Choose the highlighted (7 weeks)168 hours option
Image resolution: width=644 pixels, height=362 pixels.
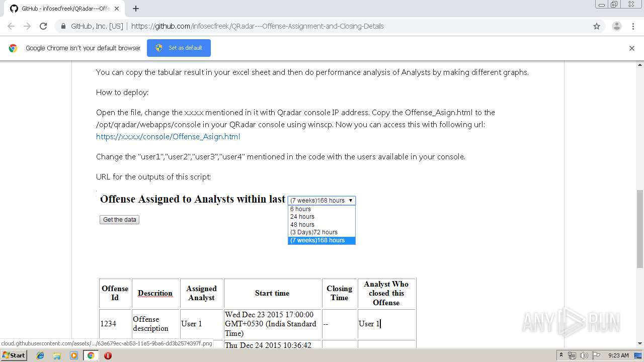point(321,240)
